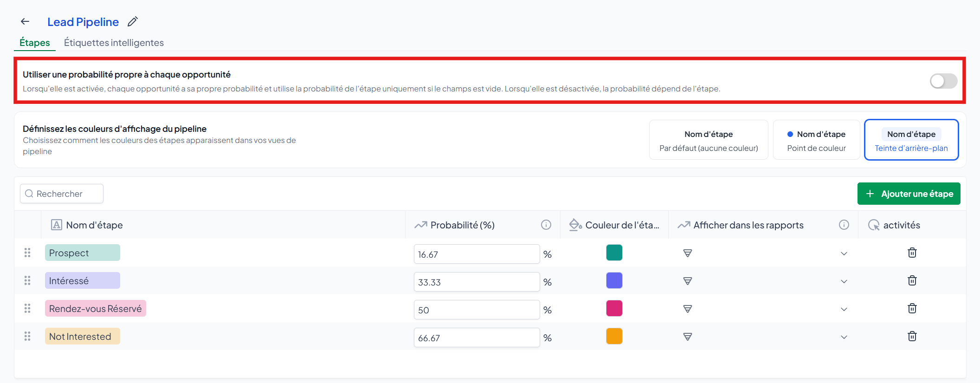980x383 pixels.
Task: Click the Not Interested stage name
Action: click(x=83, y=336)
